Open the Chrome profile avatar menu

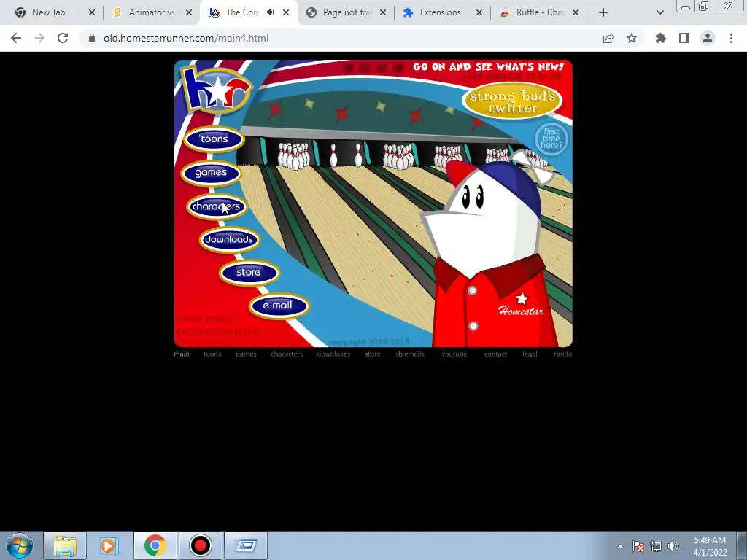[708, 38]
